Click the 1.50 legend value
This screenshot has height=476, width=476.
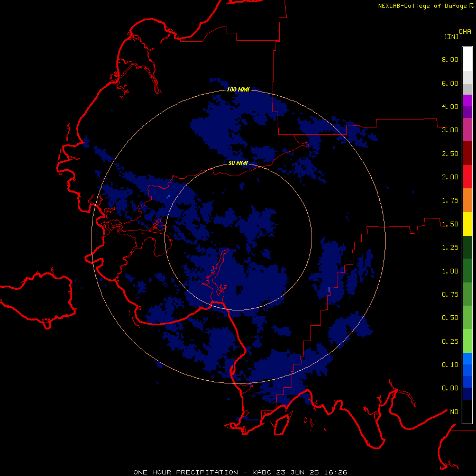pyautogui.click(x=450, y=224)
